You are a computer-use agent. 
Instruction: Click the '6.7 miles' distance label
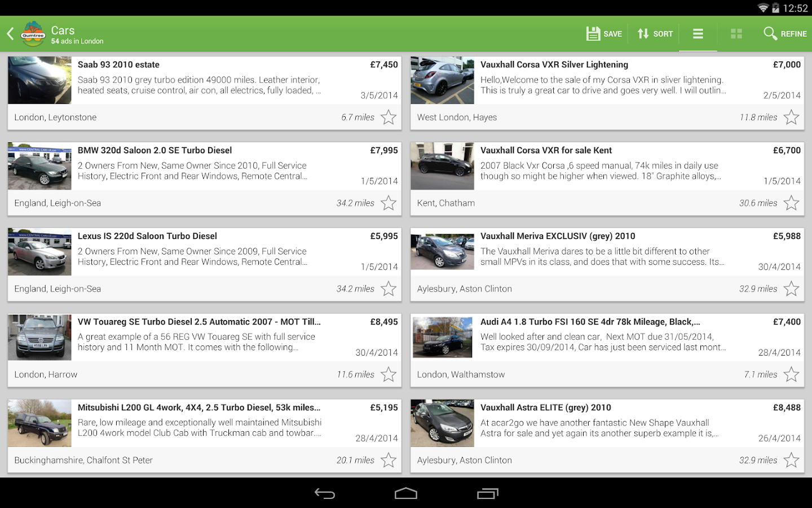coord(358,117)
